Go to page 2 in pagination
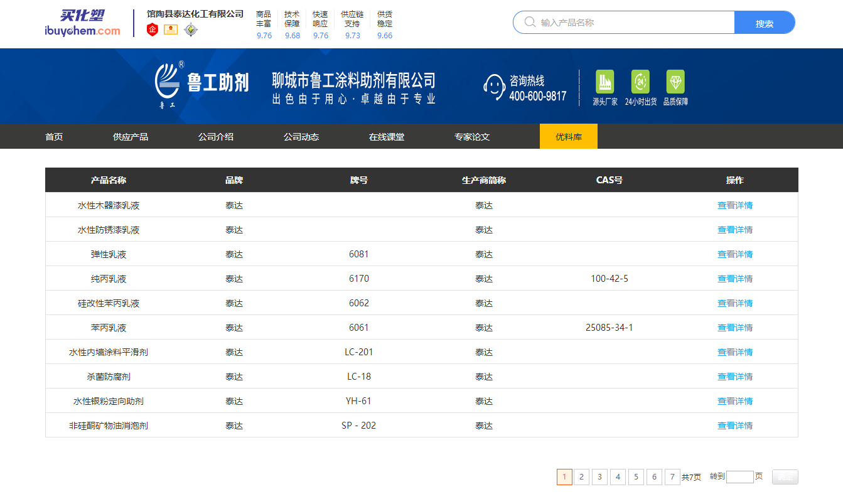Image resolution: width=843 pixels, height=504 pixels. (582, 477)
